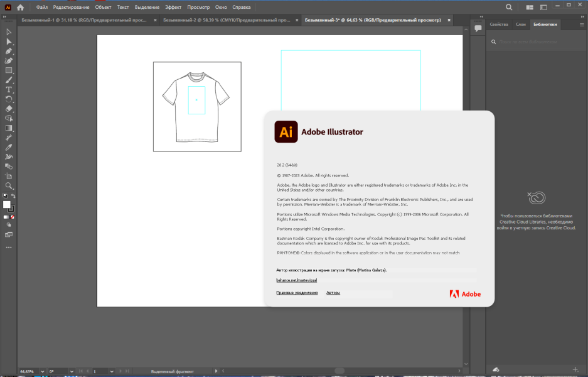Open the Эффект menu

(173, 7)
